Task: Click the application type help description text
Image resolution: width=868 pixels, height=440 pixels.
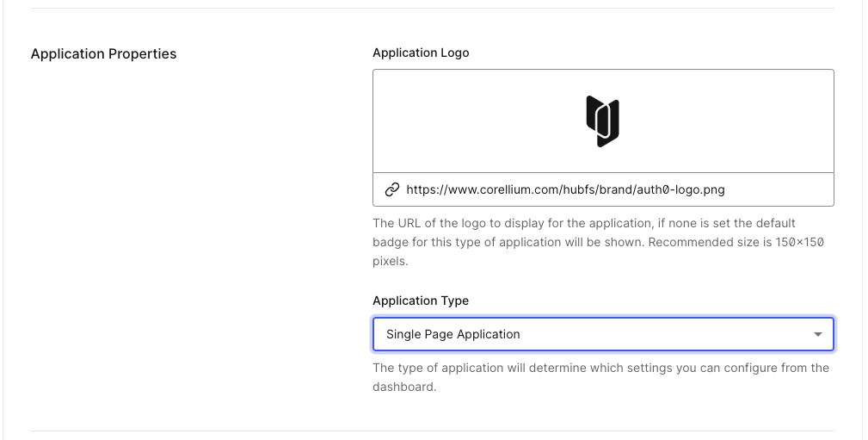Action: 600,377
